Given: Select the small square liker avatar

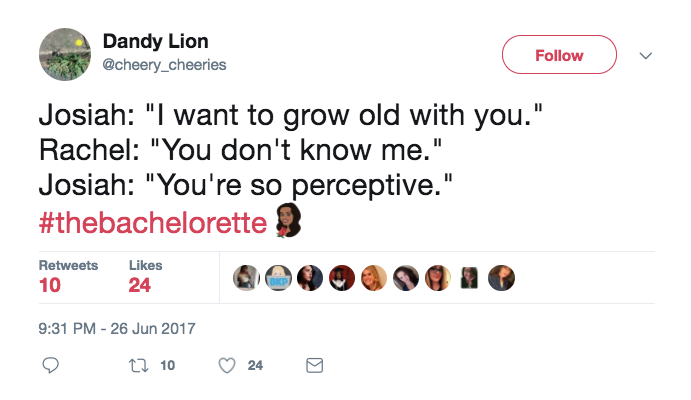Looking at the screenshot, I should point(470,277).
